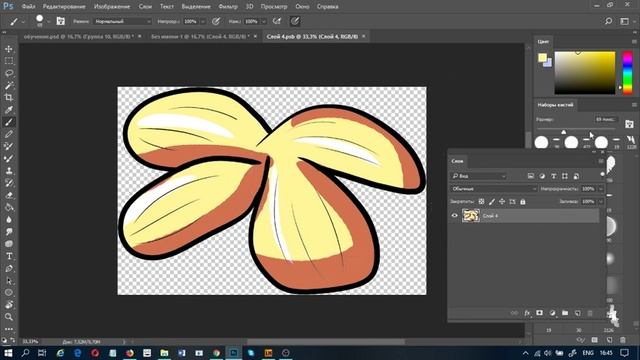Select the Ellipse shape tool
The height and width of the screenshot is (360, 640).
pyautogui.click(x=9, y=293)
